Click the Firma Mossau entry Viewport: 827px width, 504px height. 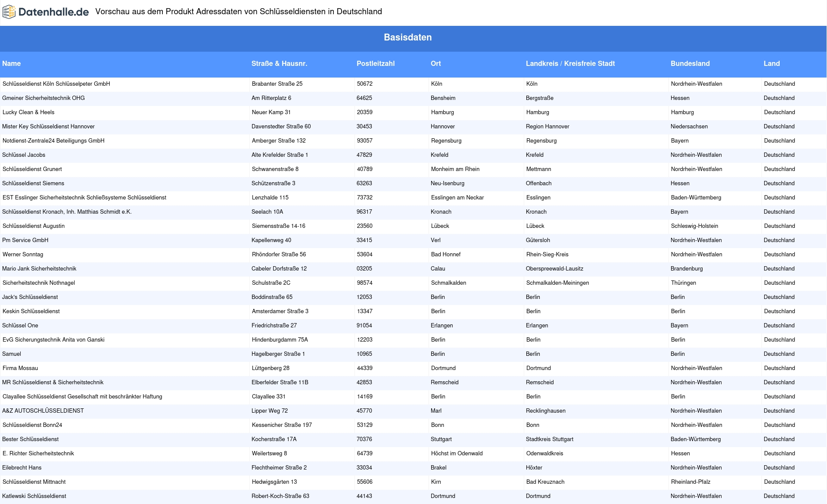click(x=20, y=368)
